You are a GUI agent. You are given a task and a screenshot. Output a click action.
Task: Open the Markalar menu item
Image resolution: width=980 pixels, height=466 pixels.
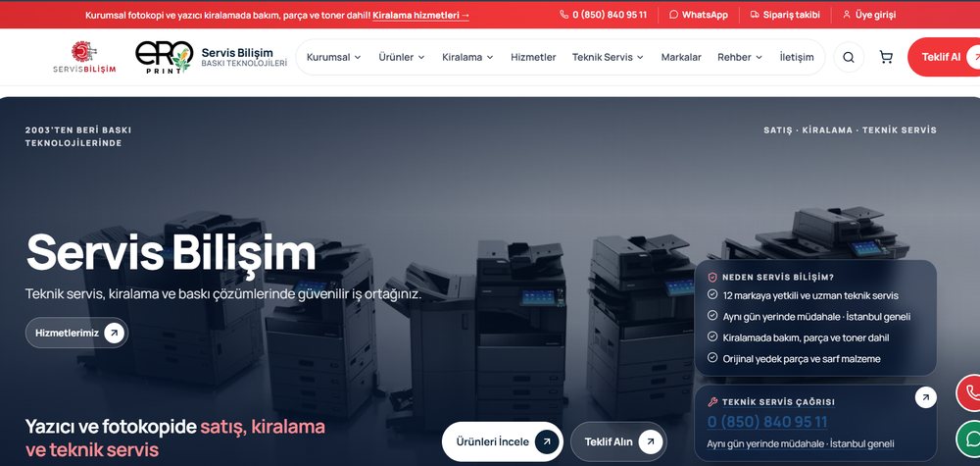click(681, 57)
